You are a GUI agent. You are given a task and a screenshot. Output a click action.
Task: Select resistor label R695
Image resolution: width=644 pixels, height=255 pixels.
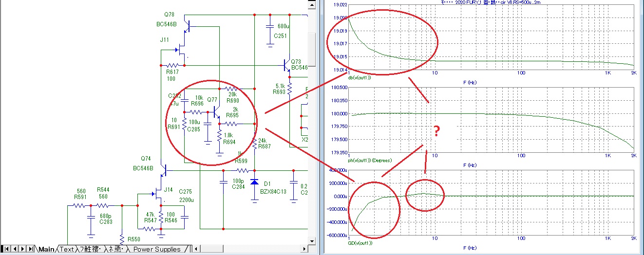pos(233,115)
